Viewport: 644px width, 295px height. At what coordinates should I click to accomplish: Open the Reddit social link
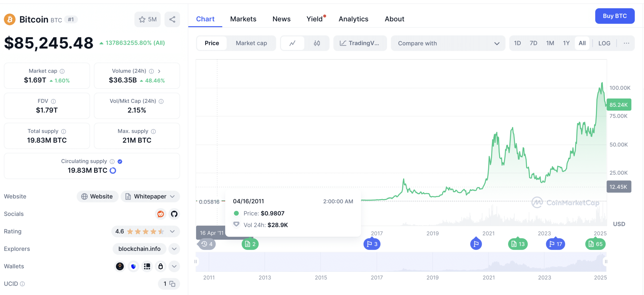click(x=160, y=214)
